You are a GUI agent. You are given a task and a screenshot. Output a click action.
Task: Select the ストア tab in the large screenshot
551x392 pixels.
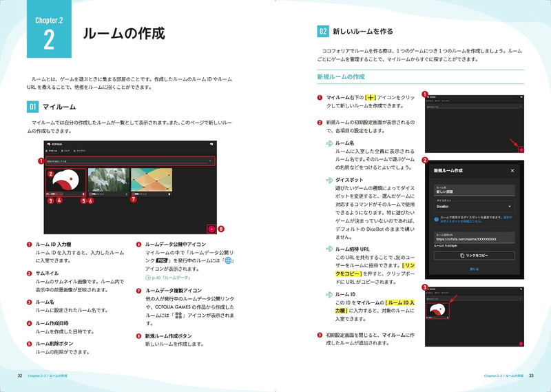click(x=65, y=151)
